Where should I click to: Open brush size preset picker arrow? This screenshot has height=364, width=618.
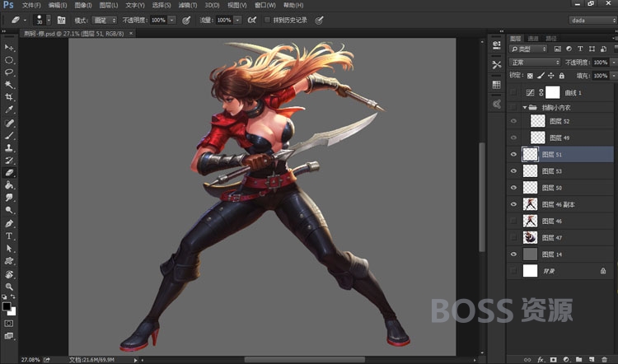49,20
